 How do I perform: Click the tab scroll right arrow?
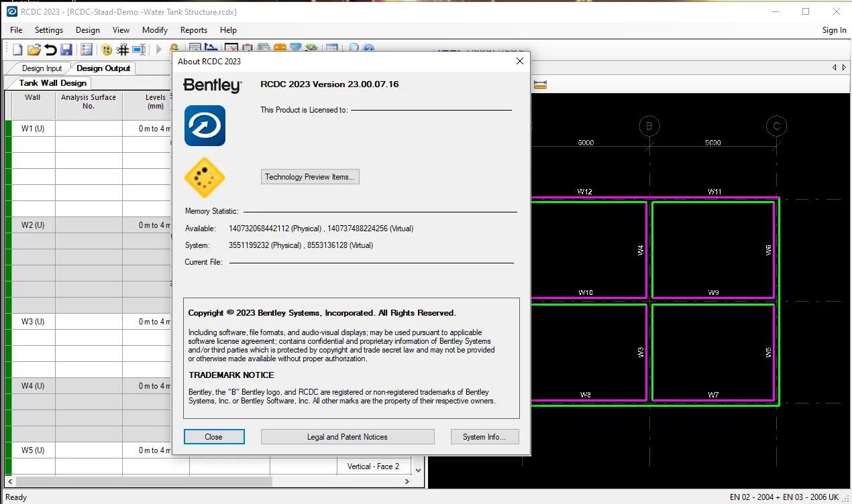click(843, 68)
